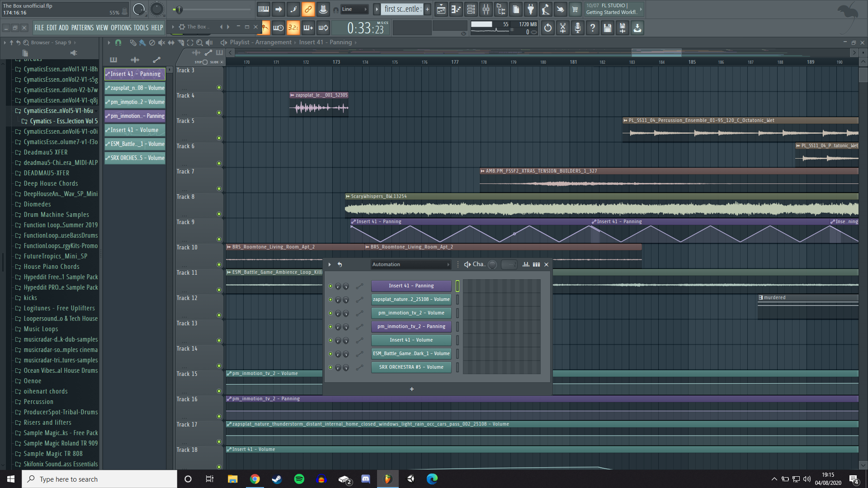The width and height of the screenshot is (868, 488).
Task: Adjust the master pitch knob
Action: tap(156, 9)
